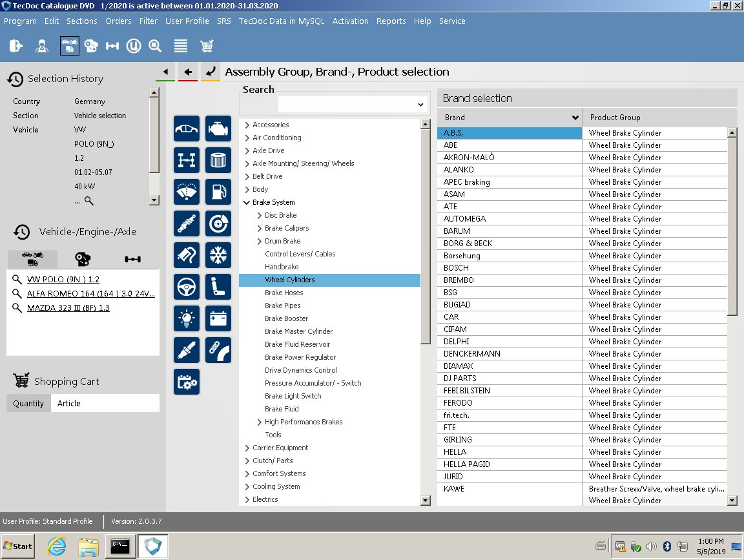Expand the Brake Calipers tree node
The width and height of the screenshot is (744, 560).
click(x=259, y=228)
